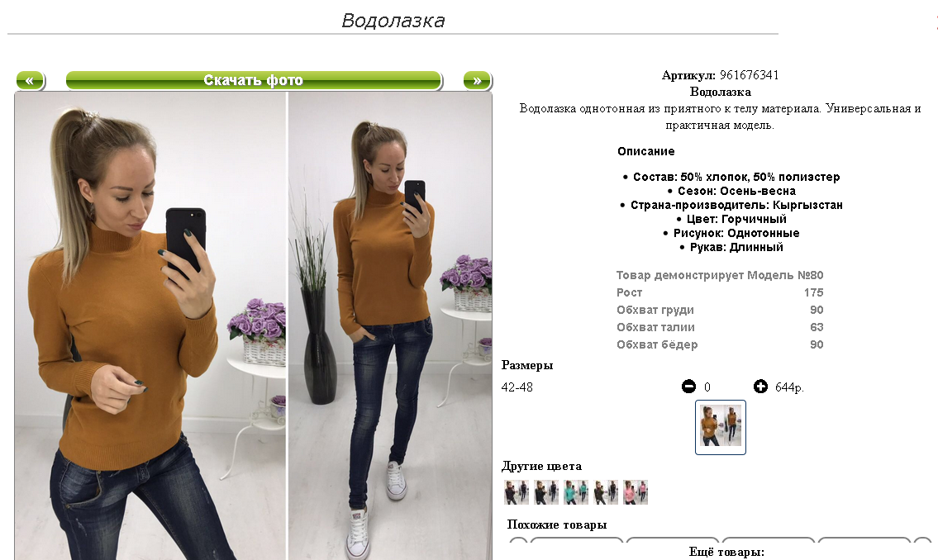The width and height of the screenshot is (938, 560).
Task: Pick the second dark color variant thumbnail
Action: point(546,492)
